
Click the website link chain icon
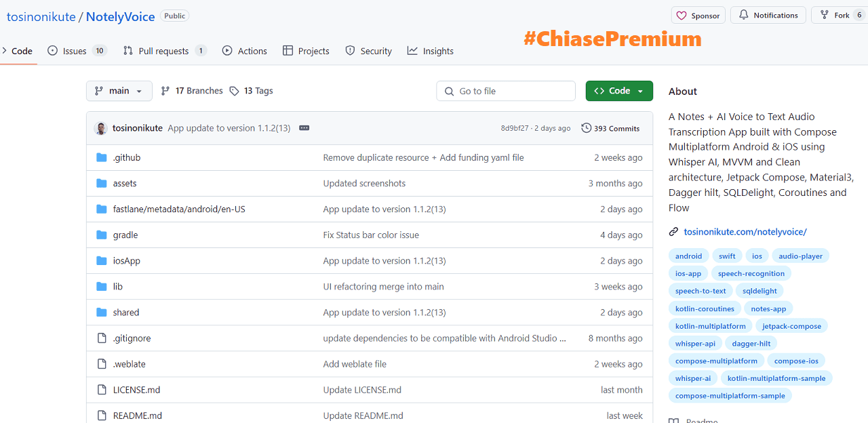(673, 232)
